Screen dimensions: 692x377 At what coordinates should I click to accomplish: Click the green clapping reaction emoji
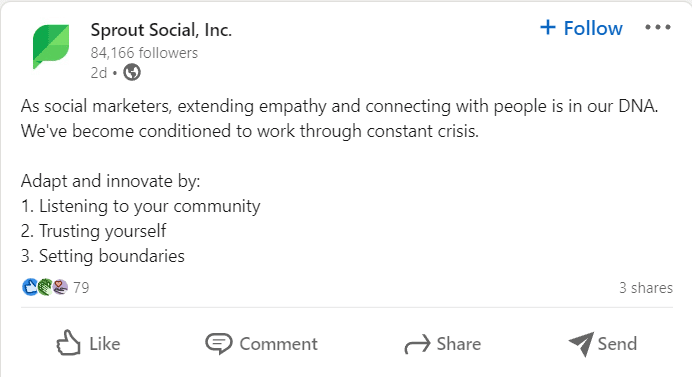pos(45,287)
